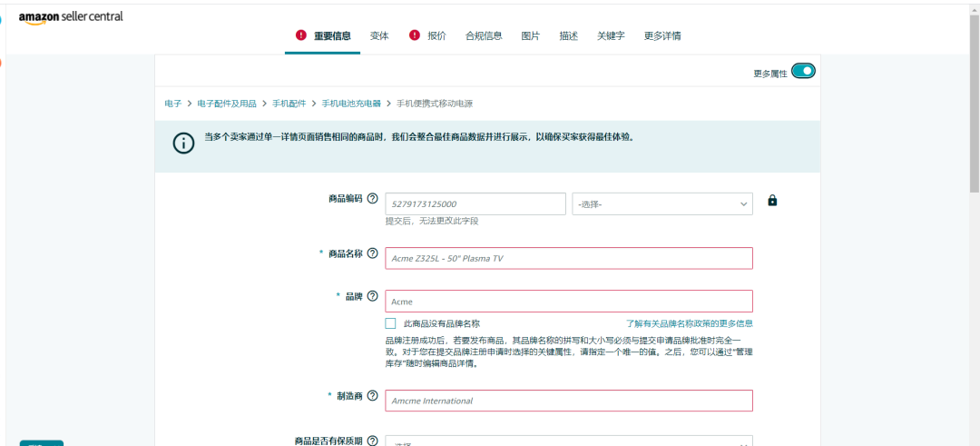The image size is (980, 446).
Task: Switch to 更多详情 tab
Action: coord(662,36)
